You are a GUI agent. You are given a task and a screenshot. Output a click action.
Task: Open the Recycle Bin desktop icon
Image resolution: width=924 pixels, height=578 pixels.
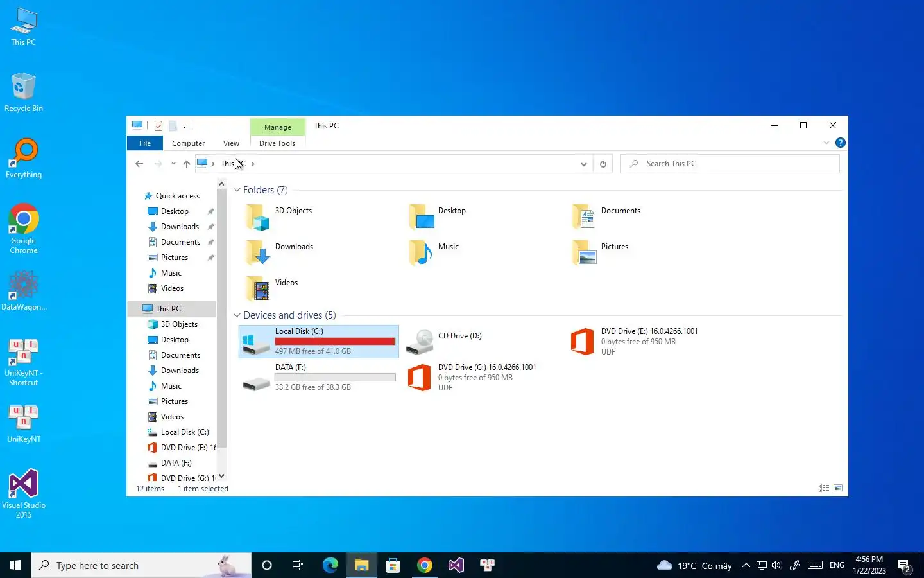(24, 92)
